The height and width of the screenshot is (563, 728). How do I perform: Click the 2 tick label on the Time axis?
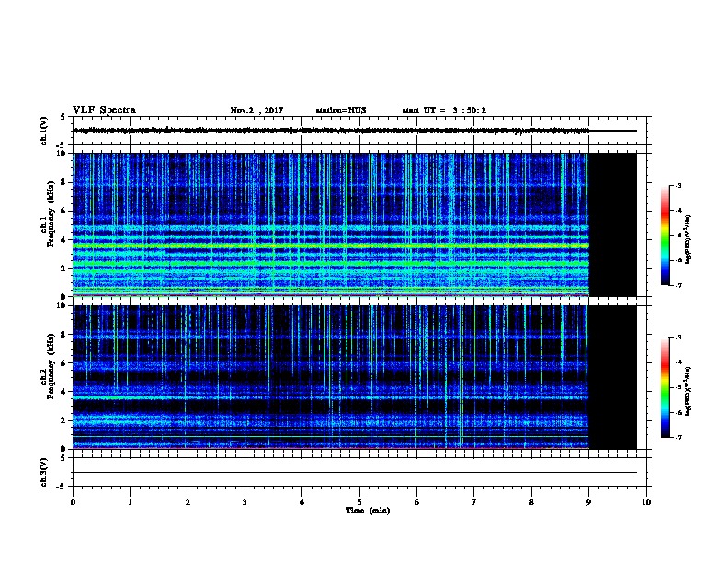[x=188, y=501]
